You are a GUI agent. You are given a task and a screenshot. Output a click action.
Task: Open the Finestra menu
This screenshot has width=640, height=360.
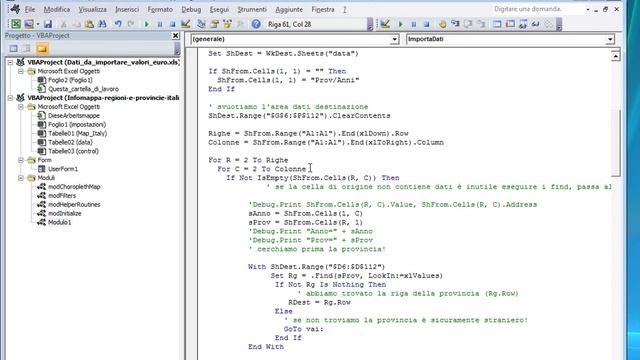tap(323, 9)
